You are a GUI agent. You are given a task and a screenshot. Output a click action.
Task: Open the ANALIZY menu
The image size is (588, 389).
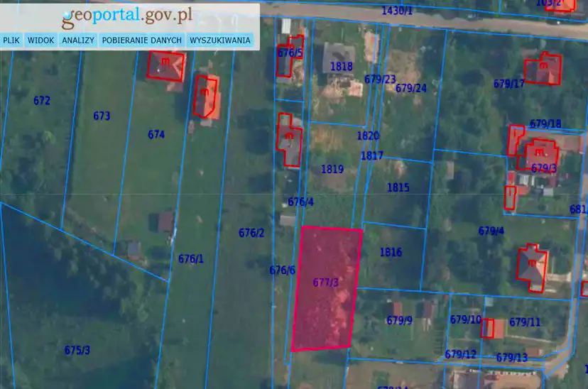click(78, 40)
